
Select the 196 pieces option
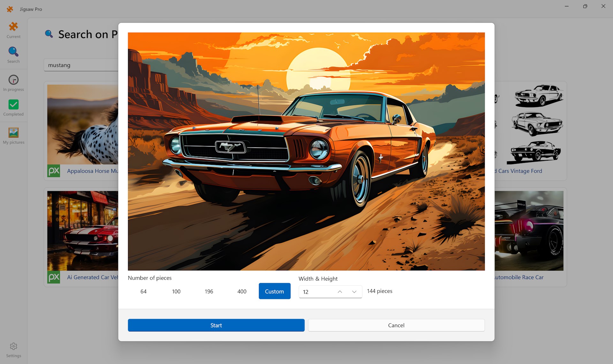point(209,292)
